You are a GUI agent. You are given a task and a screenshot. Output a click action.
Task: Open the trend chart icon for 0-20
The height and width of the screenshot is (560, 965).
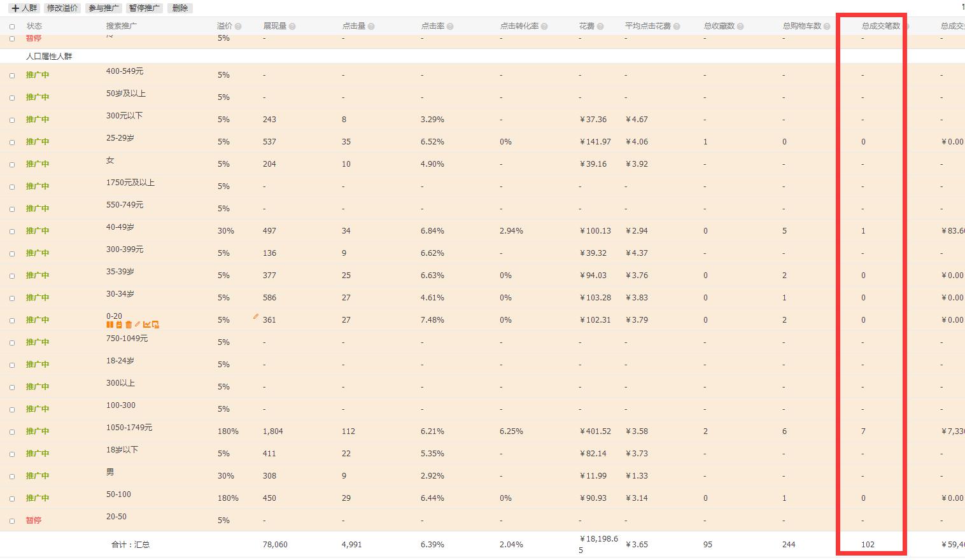pyautogui.click(x=147, y=325)
